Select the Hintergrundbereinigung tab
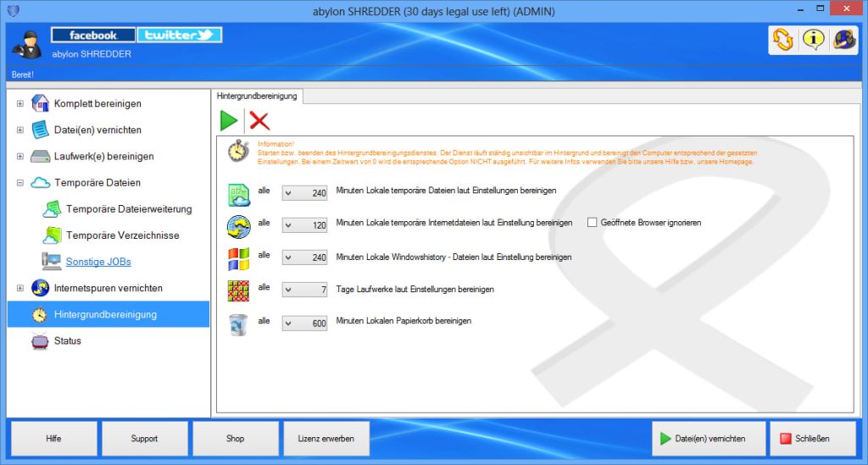868x465 pixels. click(257, 97)
